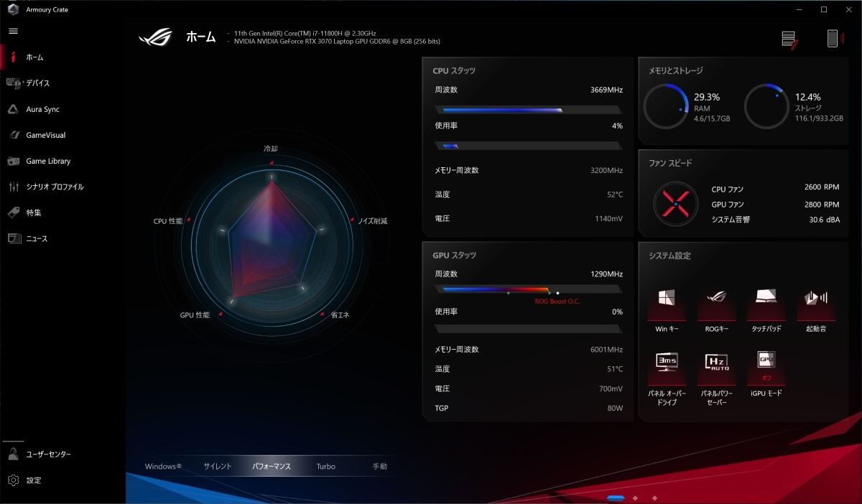Viewport: 862px width, 504px height.
Task: Click the CPU 使用率 progress bar
Action: click(527, 146)
